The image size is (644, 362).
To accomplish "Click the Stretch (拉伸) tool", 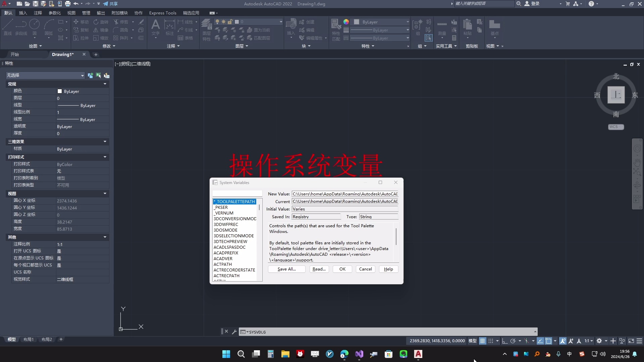I will click(x=81, y=38).
